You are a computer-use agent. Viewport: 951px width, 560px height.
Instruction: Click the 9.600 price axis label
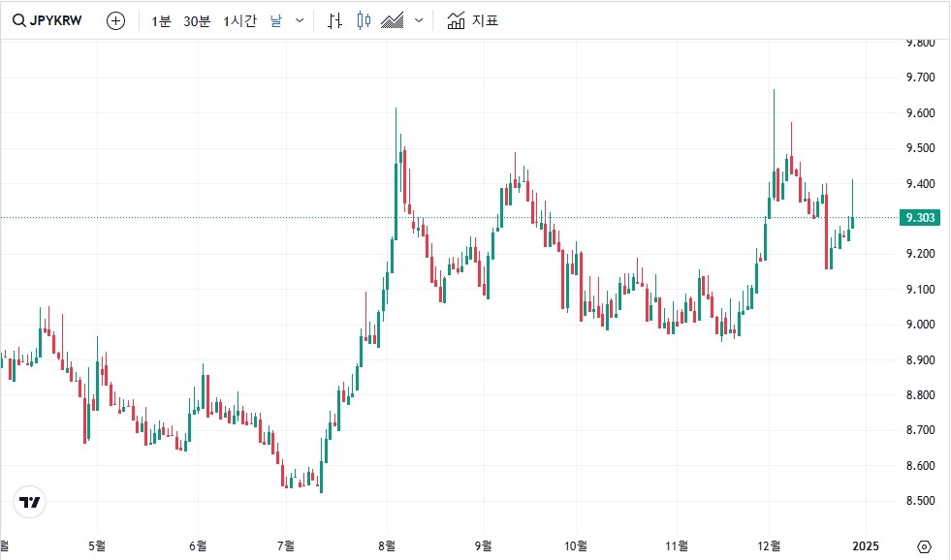(921, 112)
